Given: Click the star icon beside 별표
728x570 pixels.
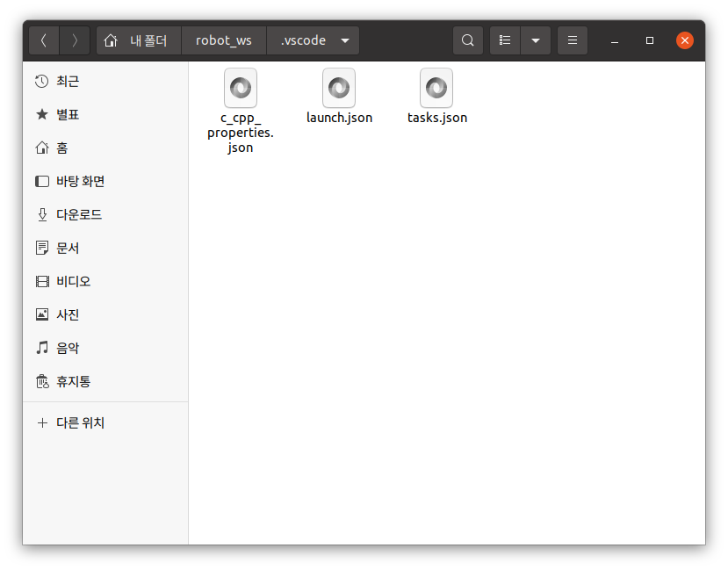Looking at the screenshot, I should (x=42, y=114).
